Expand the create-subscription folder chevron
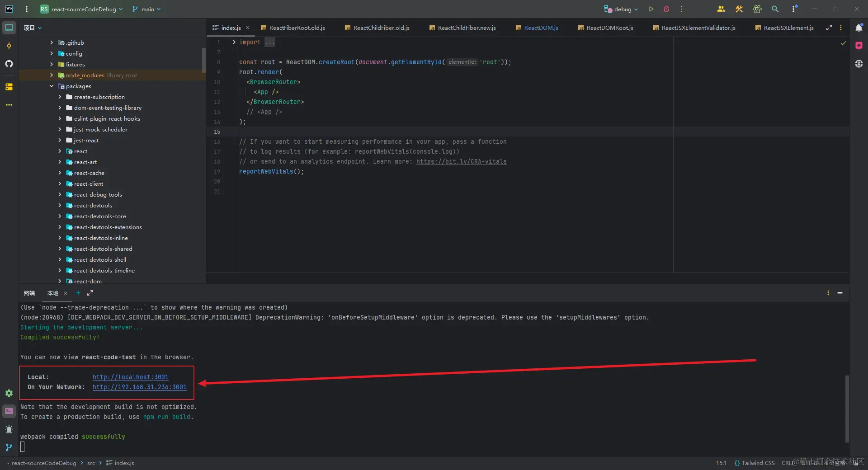Screen dimensions: 868x470 coord(60,97)
